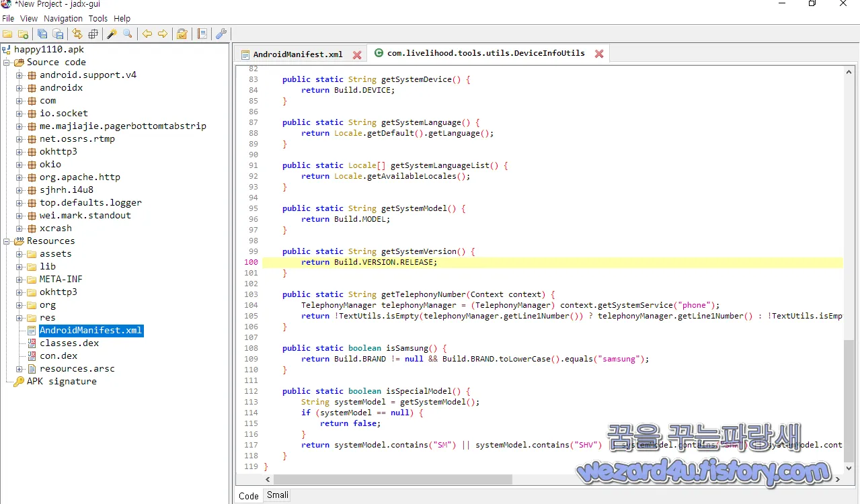The image size is (860, 504).
Task: Switch to the Smali view tab
Action: [278, 495]
